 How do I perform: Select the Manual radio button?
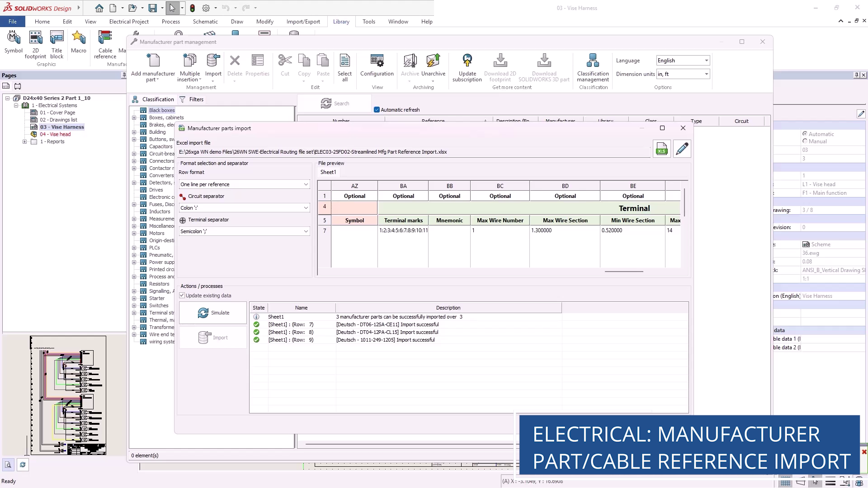[805, 141]
